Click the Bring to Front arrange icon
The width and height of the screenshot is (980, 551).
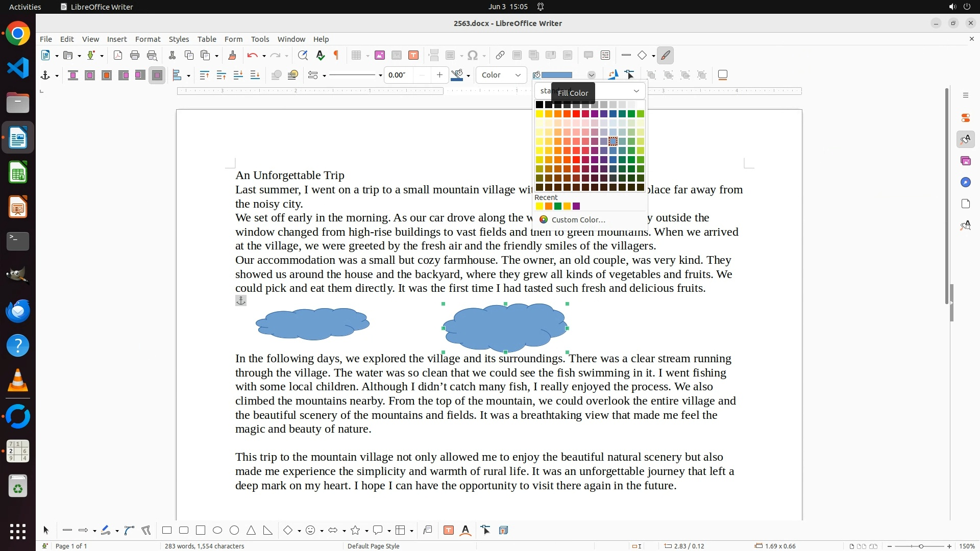204,75
